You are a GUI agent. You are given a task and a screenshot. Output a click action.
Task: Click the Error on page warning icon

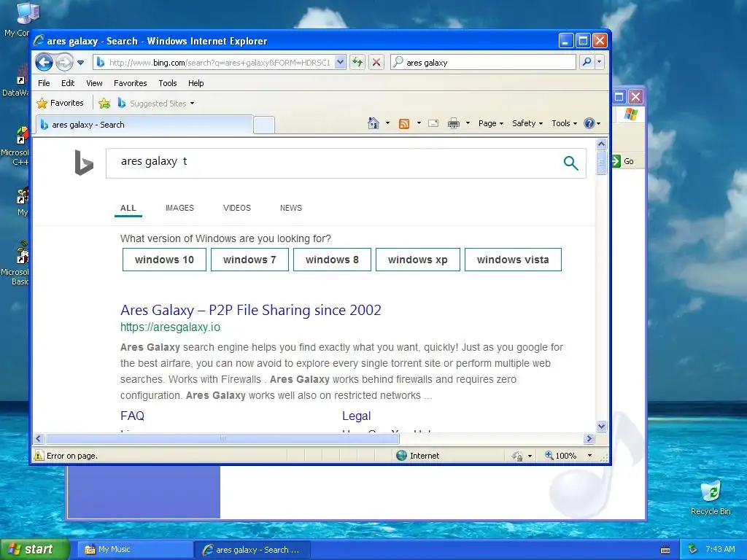pos(39,456)
